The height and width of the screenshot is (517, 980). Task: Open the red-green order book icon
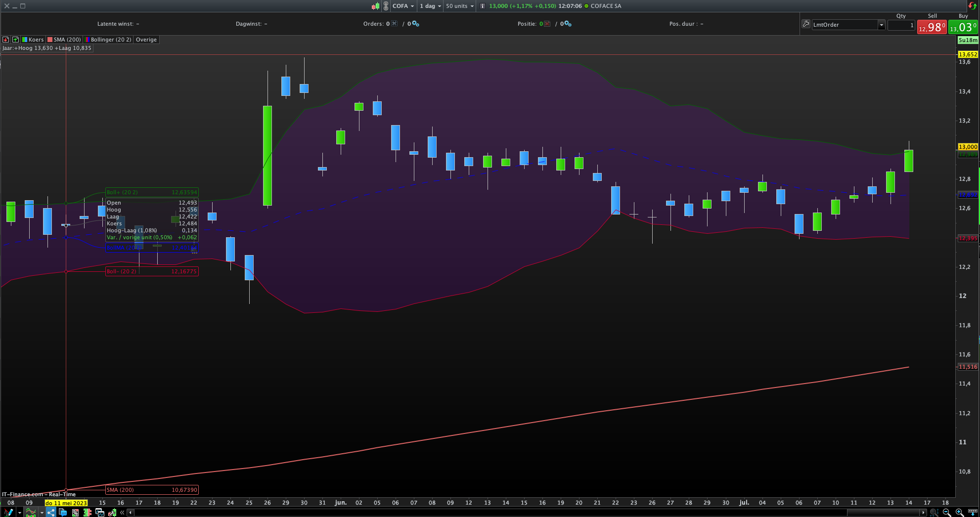pyautogui.click(x=88, y=513)
